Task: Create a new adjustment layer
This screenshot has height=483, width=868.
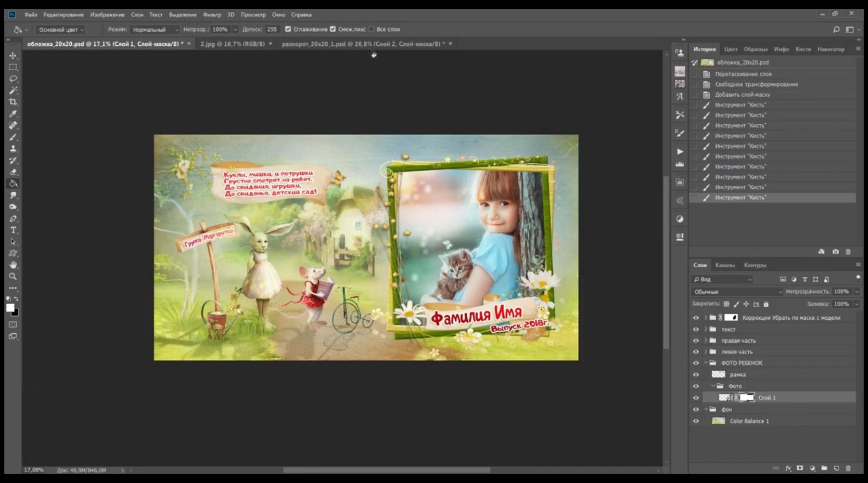Action: (x=812, y=468)
